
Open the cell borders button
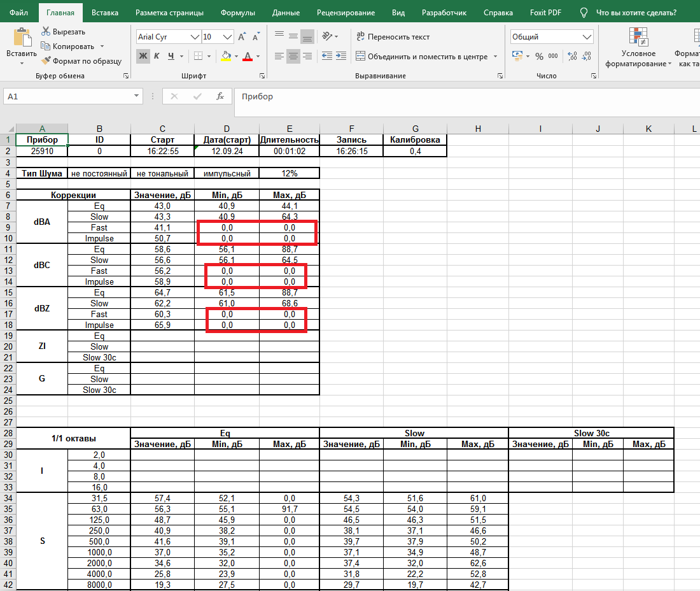click(x=198, y=56)
